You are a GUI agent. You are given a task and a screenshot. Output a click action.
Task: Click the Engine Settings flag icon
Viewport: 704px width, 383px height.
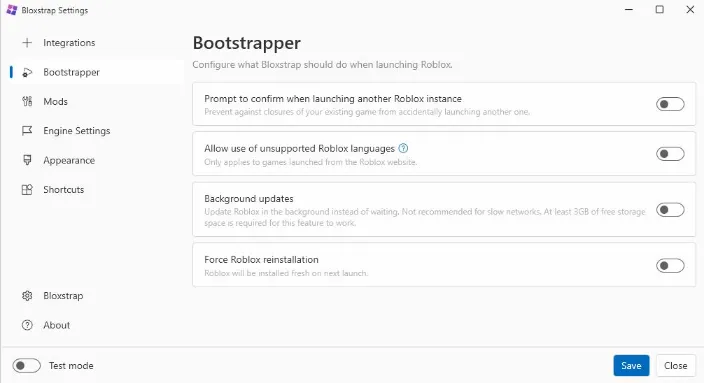27,131
